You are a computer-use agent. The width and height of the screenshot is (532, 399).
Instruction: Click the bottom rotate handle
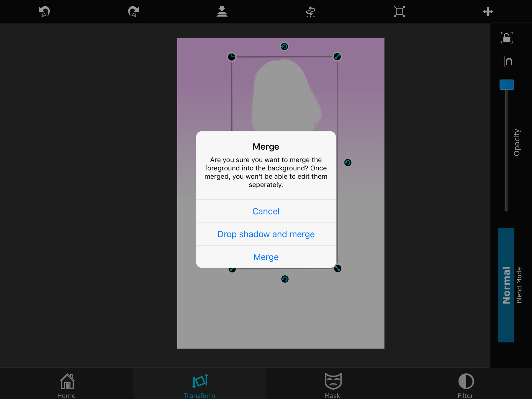285,279
